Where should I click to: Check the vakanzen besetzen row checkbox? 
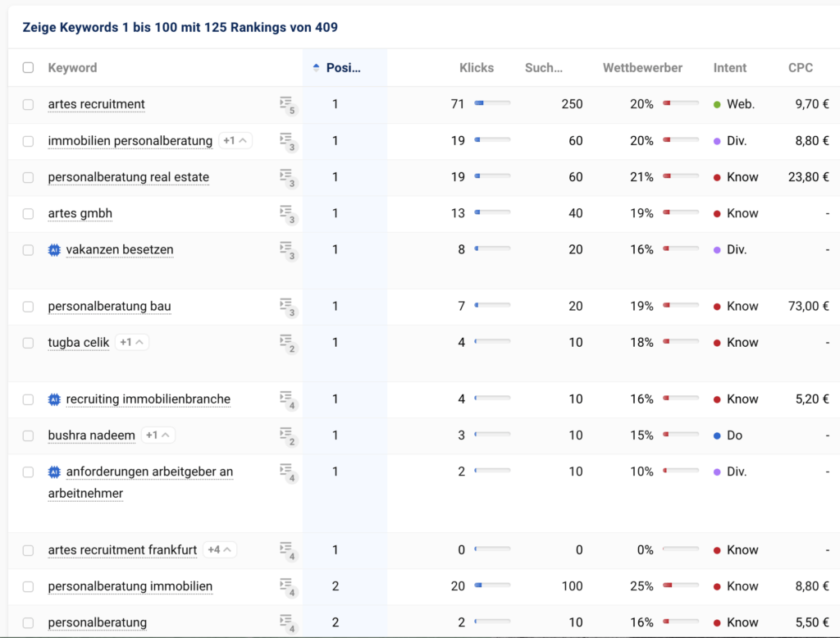tap(28, 250)
